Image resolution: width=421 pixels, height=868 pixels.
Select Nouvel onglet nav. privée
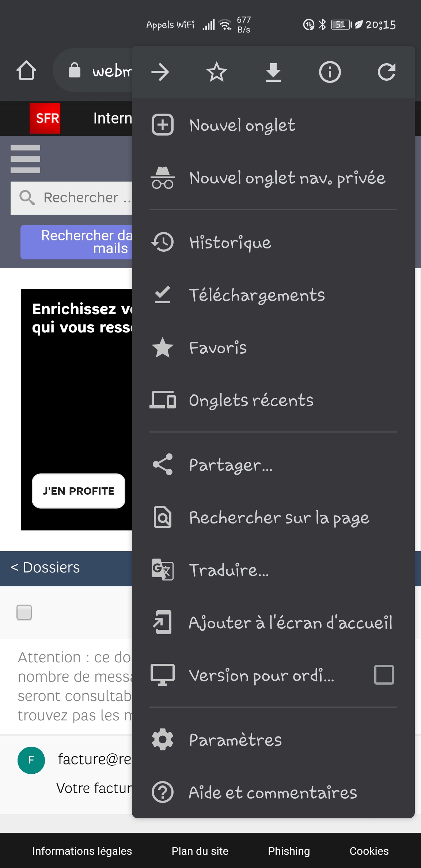click(x=287, y=178)
